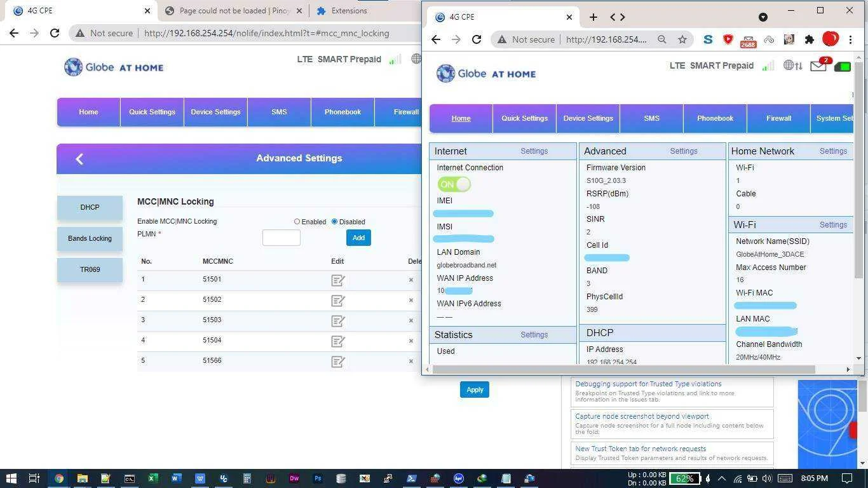Click the taskbar clock showing 8:05 PM
The image size is (868, 488).
tap(814, 478)
